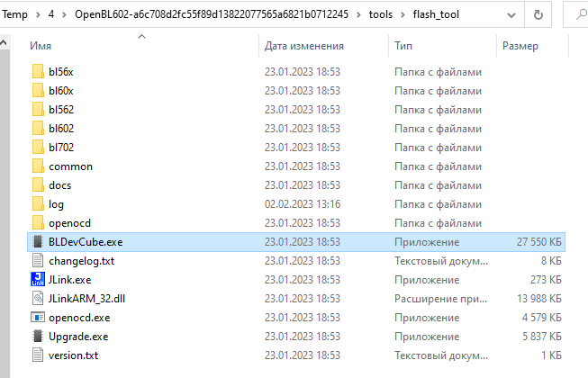Select the bl56x folder name
The height and width of the screenshot is (378, 588).
tap(60, 72)
